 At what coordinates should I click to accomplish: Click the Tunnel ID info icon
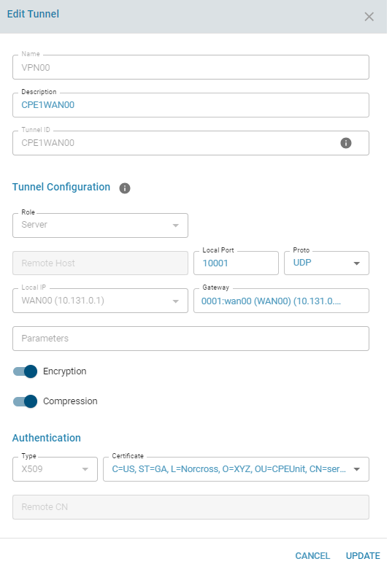[x=345, y=142]
